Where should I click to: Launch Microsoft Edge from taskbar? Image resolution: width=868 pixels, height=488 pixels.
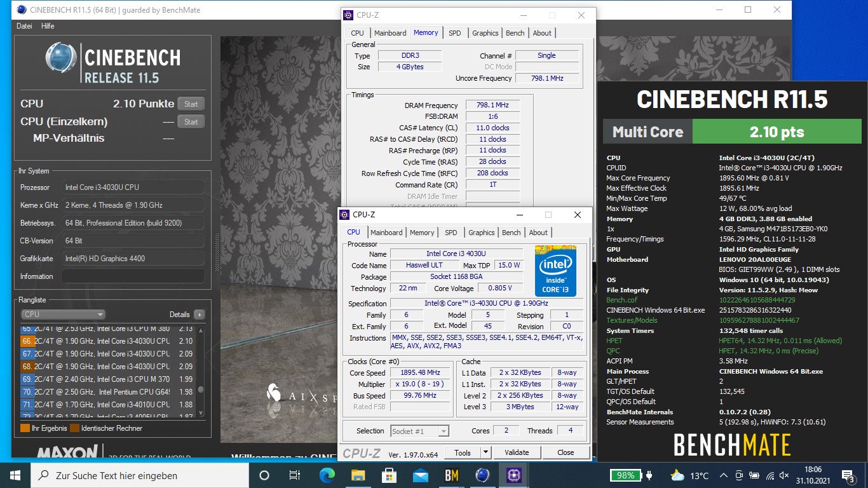point(327,475)
